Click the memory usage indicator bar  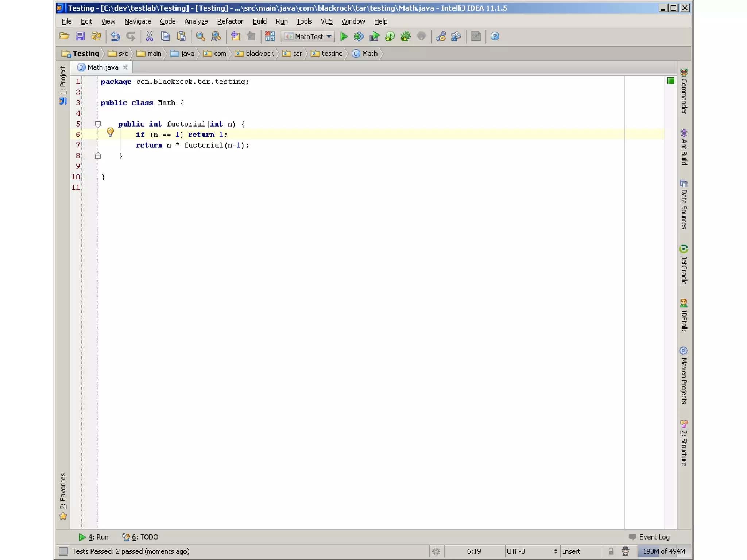pyautogui.click(x=664, y=551)
